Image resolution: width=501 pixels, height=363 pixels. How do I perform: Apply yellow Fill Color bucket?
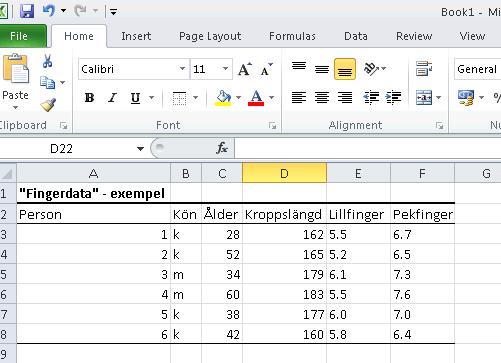pyautogui.click(x=223, y=98)
